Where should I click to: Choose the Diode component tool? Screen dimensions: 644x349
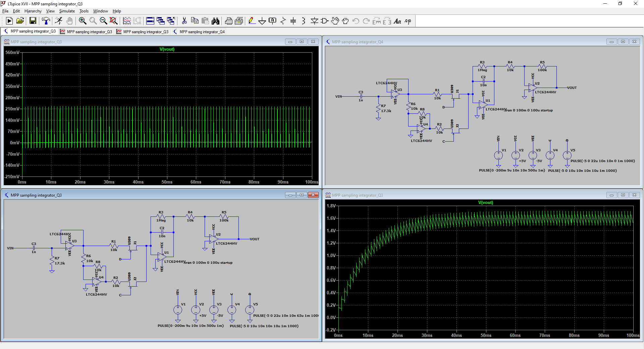314,21
